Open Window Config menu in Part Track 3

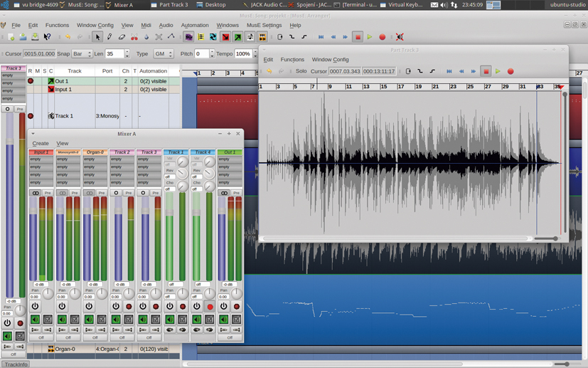(x=330, y=59)
